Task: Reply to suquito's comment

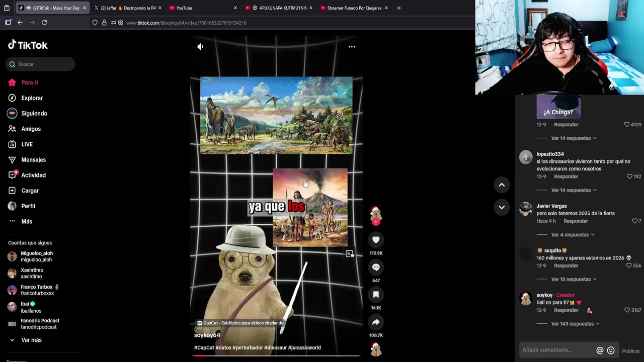Action: tap(566, 265)
